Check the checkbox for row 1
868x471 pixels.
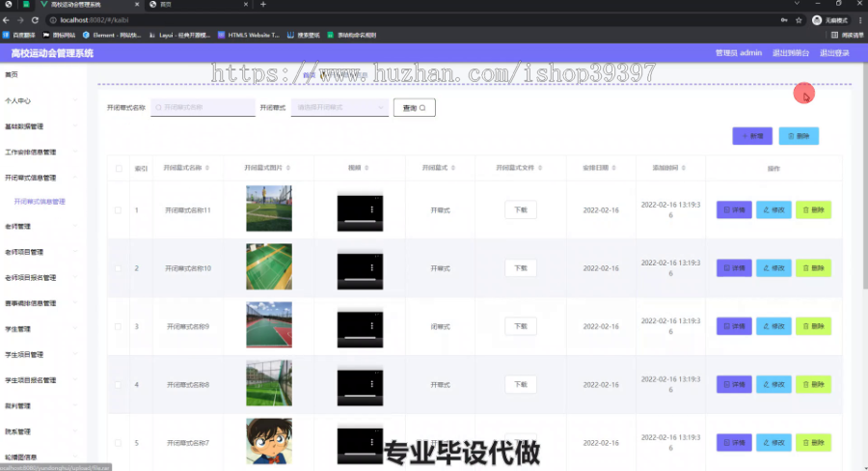pos(118,210)
